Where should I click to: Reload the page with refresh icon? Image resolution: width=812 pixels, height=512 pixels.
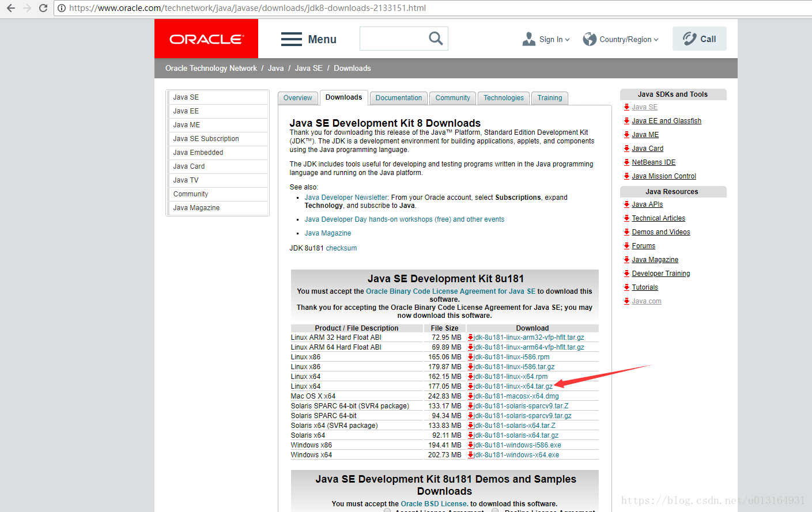tap(43, 8)
